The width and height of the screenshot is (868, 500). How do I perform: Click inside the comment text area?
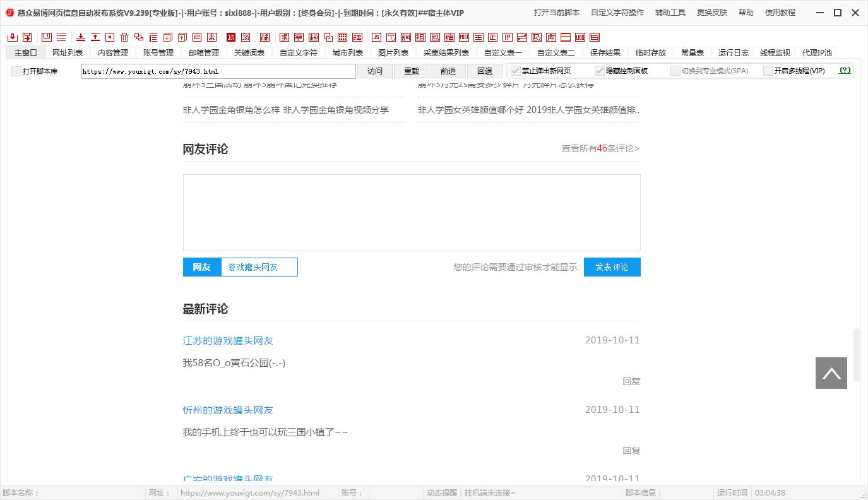412,213
